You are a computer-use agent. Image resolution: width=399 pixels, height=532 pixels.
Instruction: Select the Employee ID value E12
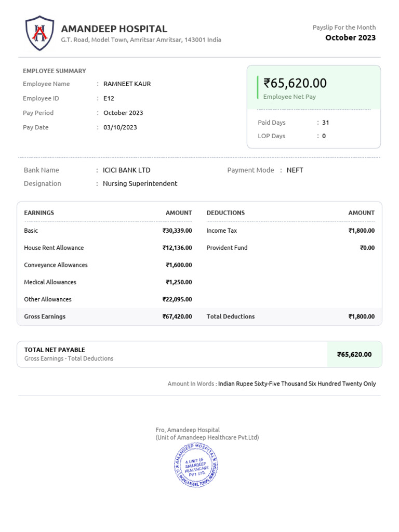pyautogui.click(x=109, y=98)
